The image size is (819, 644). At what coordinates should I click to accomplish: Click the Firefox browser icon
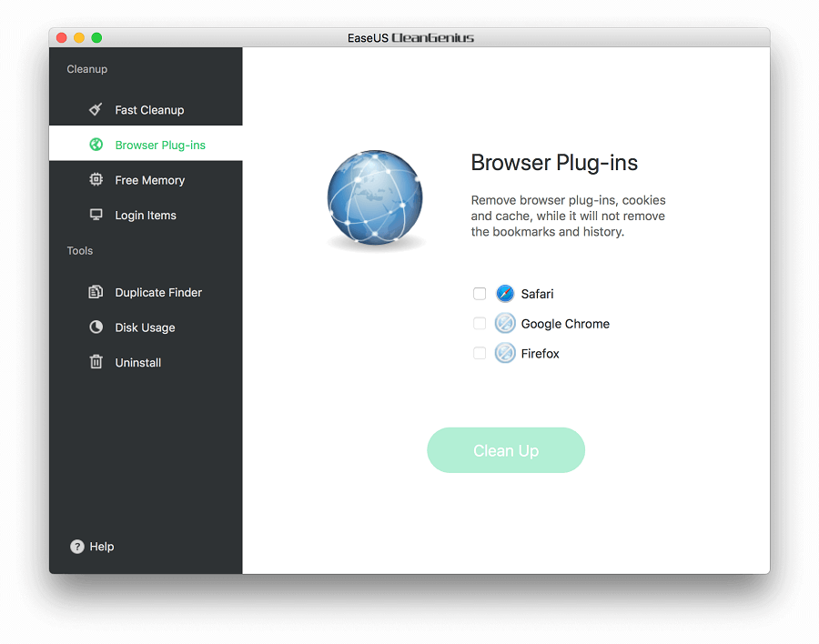pyautogui.click(x=505, y=353)
